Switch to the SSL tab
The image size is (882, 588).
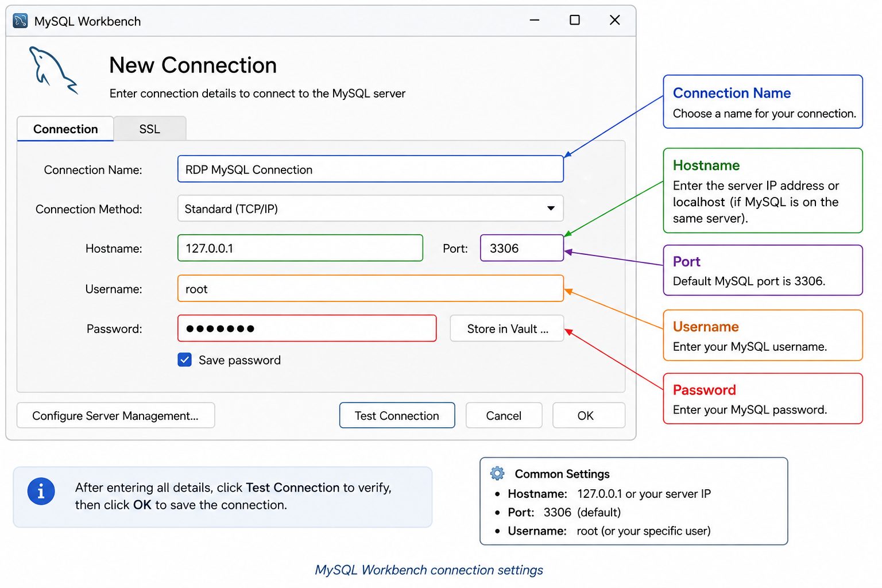point(149,129)
